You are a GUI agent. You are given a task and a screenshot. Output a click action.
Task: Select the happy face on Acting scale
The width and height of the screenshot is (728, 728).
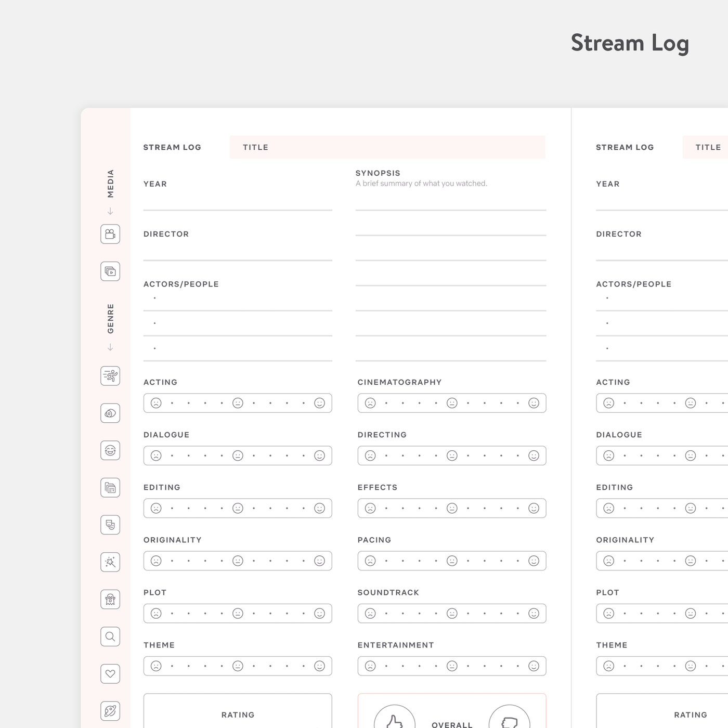(x=320, y=403)
